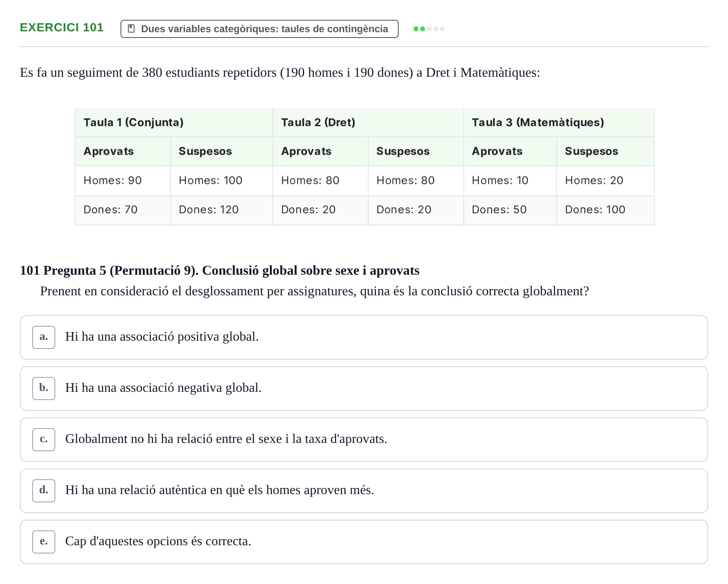Pick option d: els homes aproven més
Screen dimensions: 728x584
click(364, 491)
